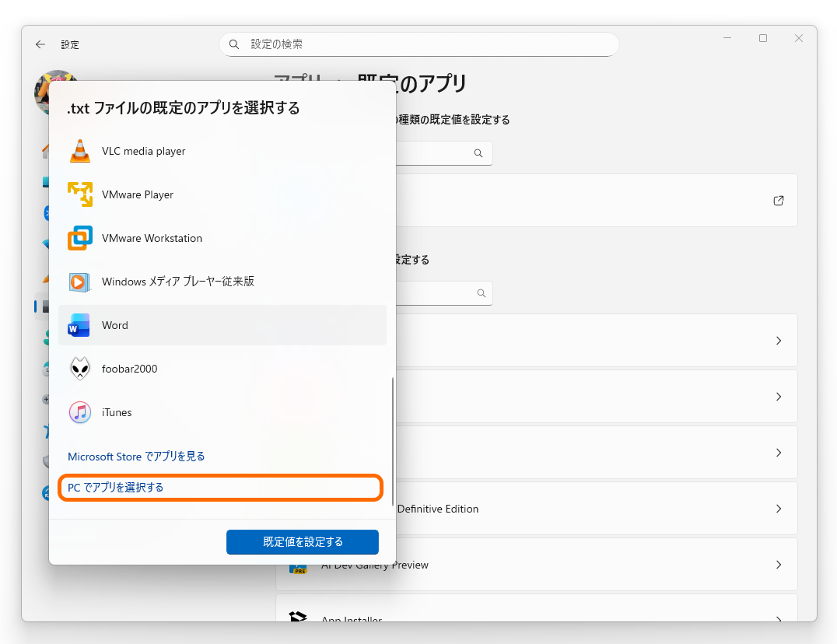Click the VMware Player icon

coord(80,194)
